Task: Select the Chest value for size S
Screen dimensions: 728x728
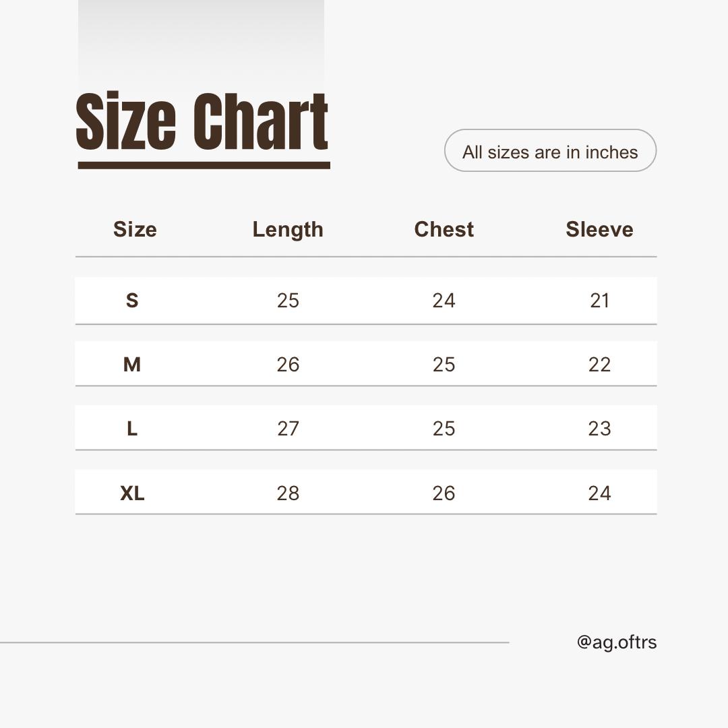Action: (444, 301)
